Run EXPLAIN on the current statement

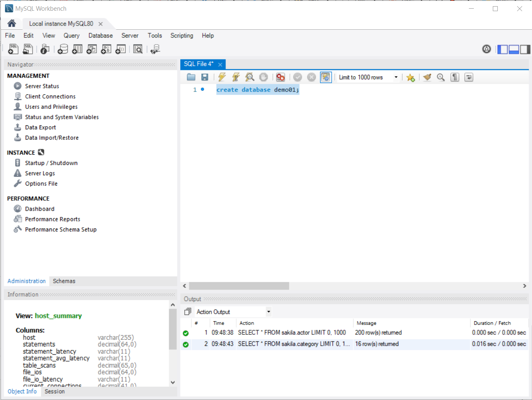click(250, 77)
